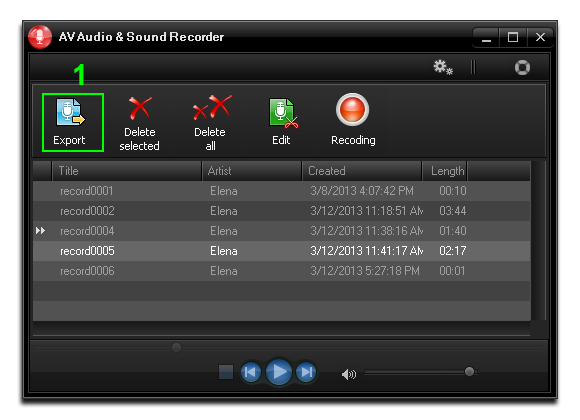Click the Delete selected red X icon
580x420 pixels.
click(x=140, y=108)
